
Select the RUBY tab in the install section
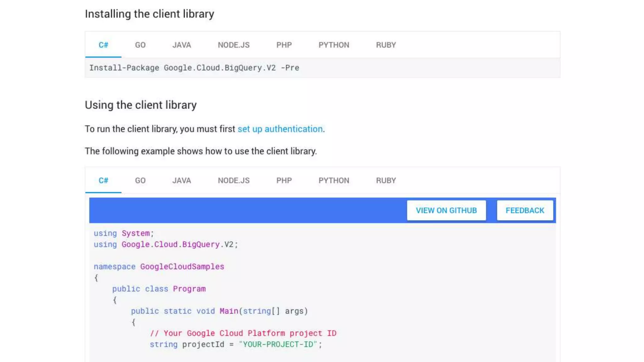[x=386, y=45]
